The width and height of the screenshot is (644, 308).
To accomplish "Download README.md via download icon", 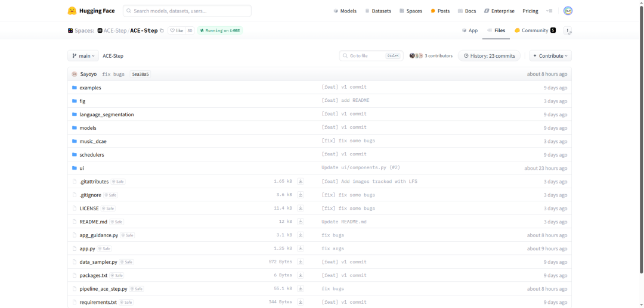I will [301, 222].
